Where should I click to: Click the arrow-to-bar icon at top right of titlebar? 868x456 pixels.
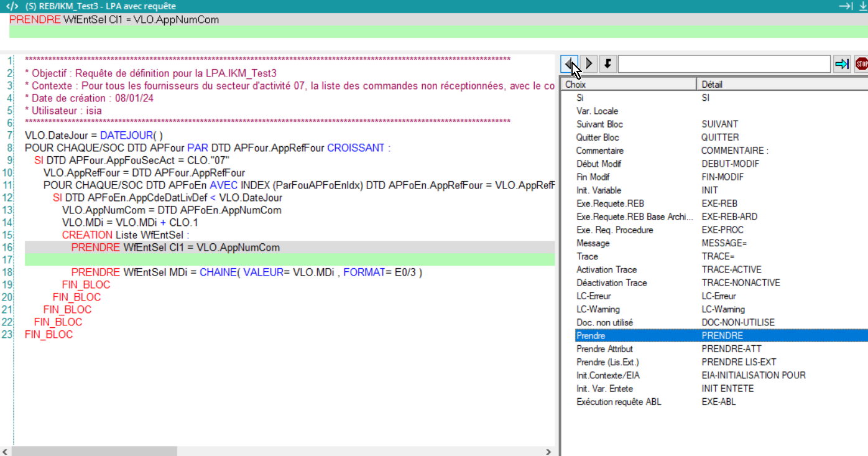point(846,6)
